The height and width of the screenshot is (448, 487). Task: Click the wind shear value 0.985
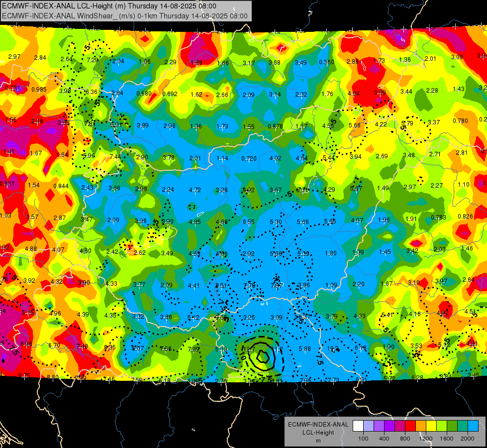pyautogui.click(x=39, y=90)
